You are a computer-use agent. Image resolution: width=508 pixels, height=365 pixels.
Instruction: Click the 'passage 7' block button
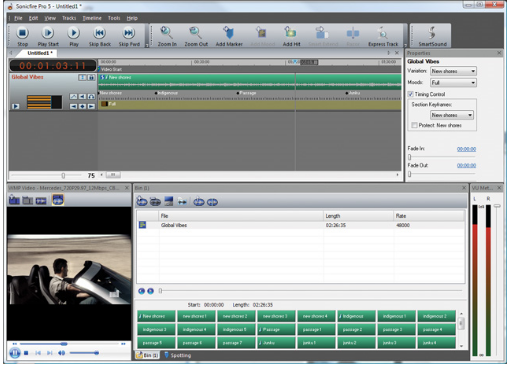[236, 343]
